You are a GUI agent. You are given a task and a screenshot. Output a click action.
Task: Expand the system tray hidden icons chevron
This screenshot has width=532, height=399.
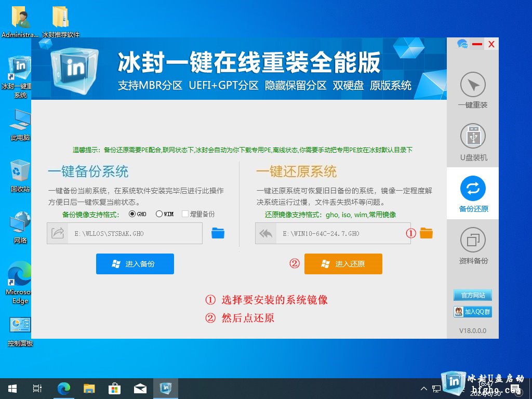click(424, 389)
